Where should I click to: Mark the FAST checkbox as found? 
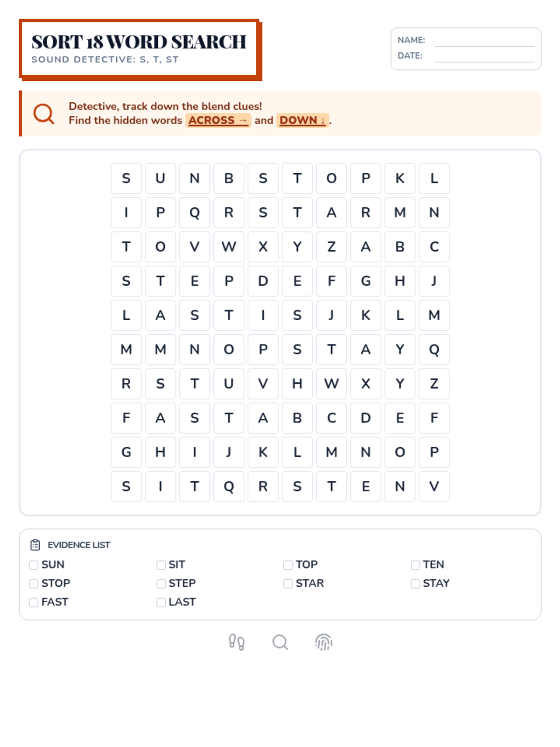click(x=34, y=602)
